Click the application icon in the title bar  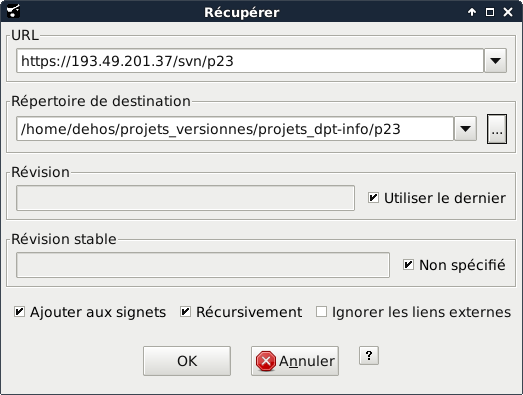click(13, 12)
